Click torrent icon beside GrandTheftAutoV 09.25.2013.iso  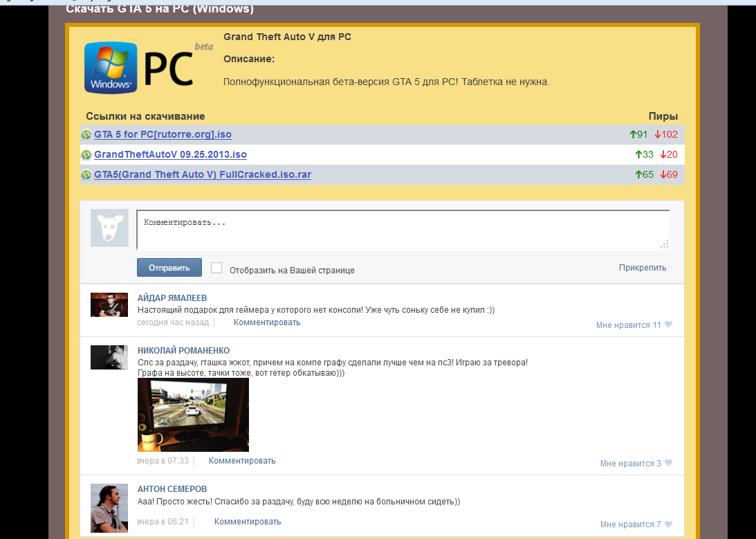[x=86, y=155]
